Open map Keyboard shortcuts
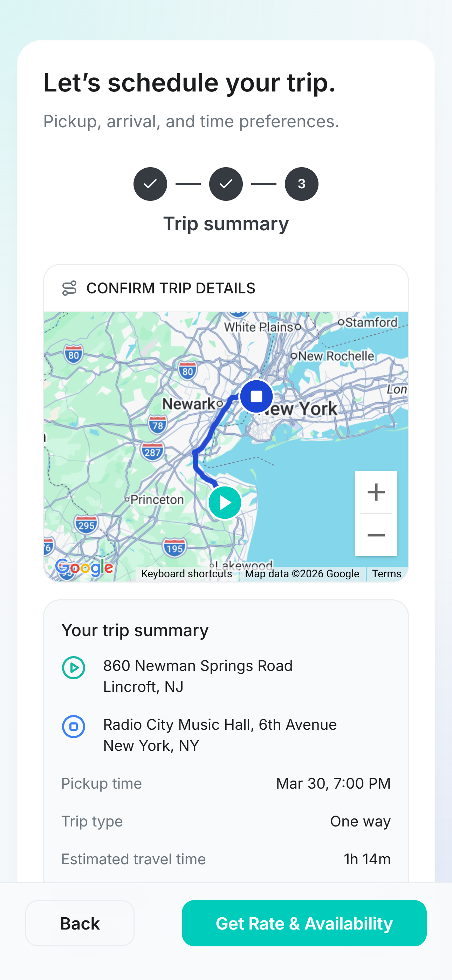The width and height of the screenshot is (452, 980). point(186,574)
